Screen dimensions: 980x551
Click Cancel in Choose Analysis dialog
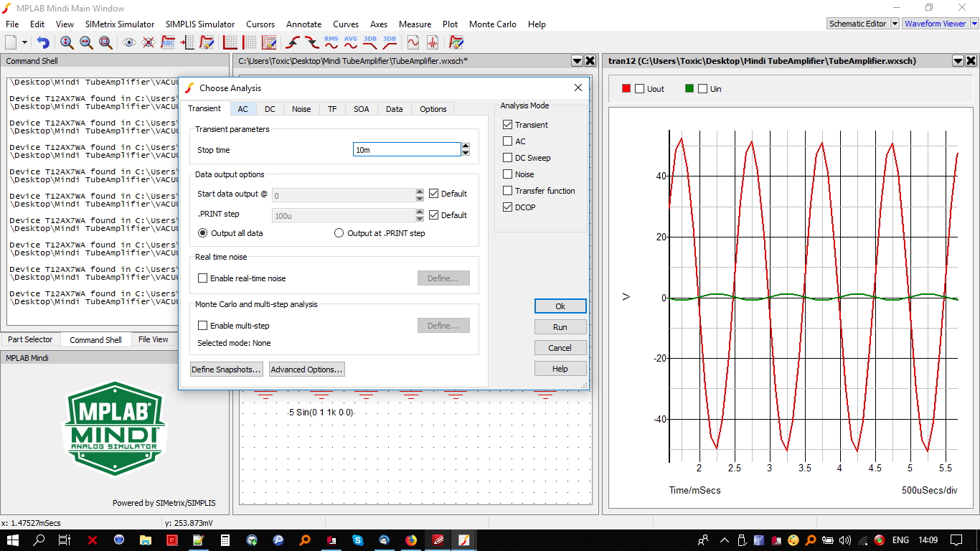[560, 347]
